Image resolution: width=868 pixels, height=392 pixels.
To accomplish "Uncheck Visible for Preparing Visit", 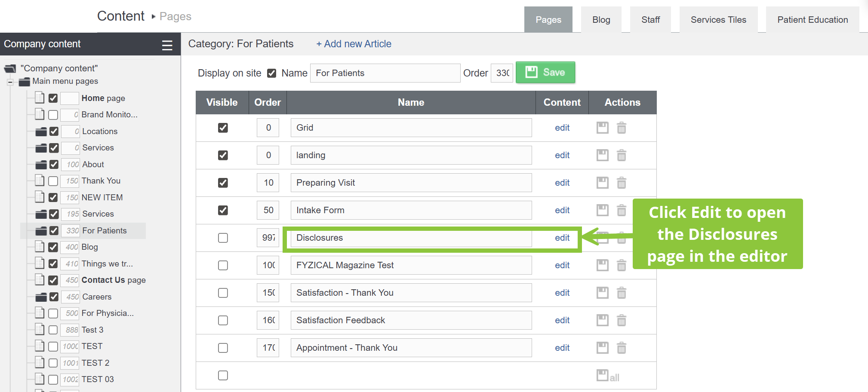I will point(223,183).
